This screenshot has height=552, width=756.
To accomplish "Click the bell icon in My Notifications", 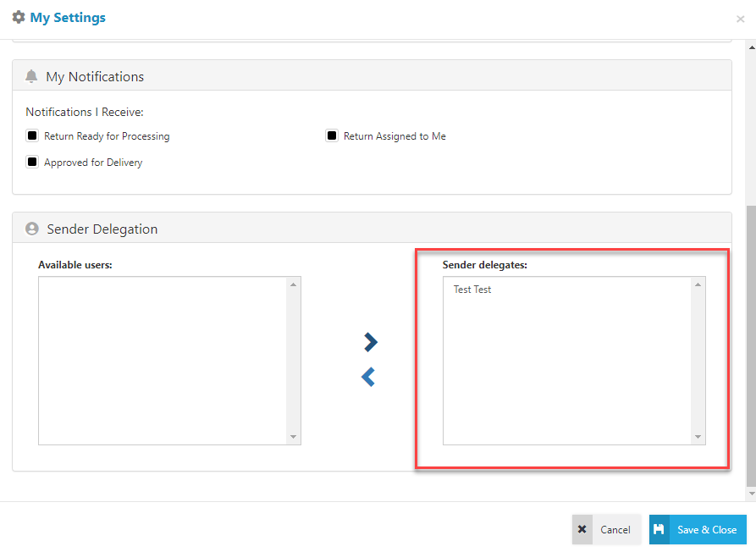I will click(32, 76).
